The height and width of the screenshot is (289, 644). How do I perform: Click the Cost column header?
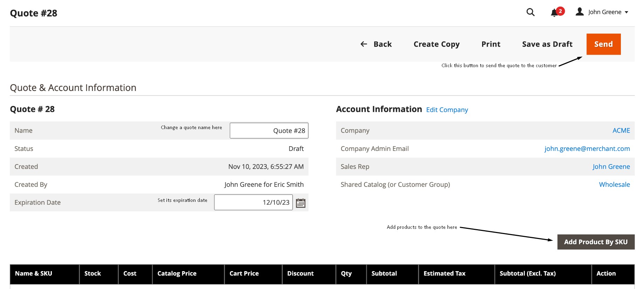click(135, 274)
